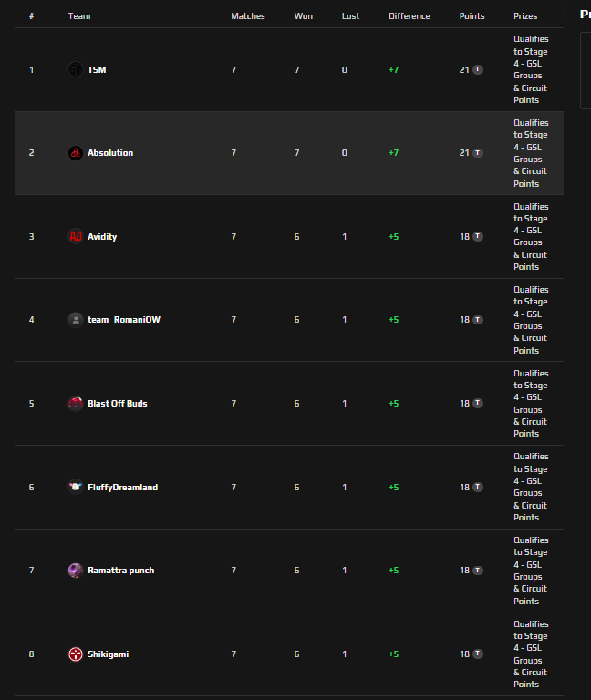
Task: Click the TSM team logo icon
Action: click(76, 69)
